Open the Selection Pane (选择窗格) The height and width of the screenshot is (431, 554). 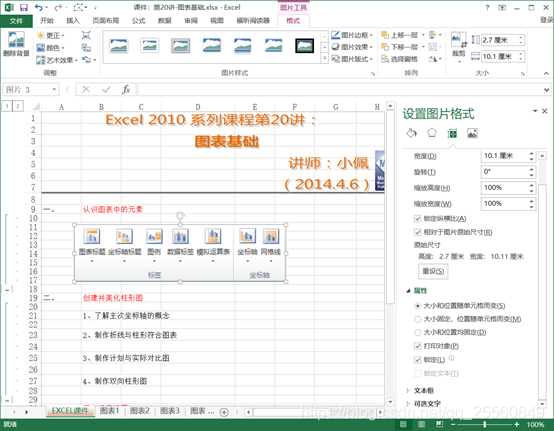(400, 59)
